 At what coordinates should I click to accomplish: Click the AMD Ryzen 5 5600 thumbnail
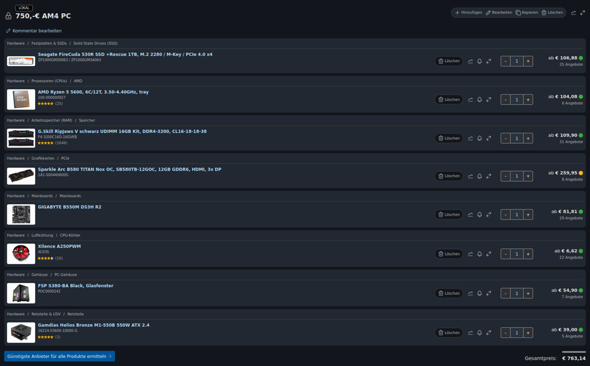(x=21, y=99)
